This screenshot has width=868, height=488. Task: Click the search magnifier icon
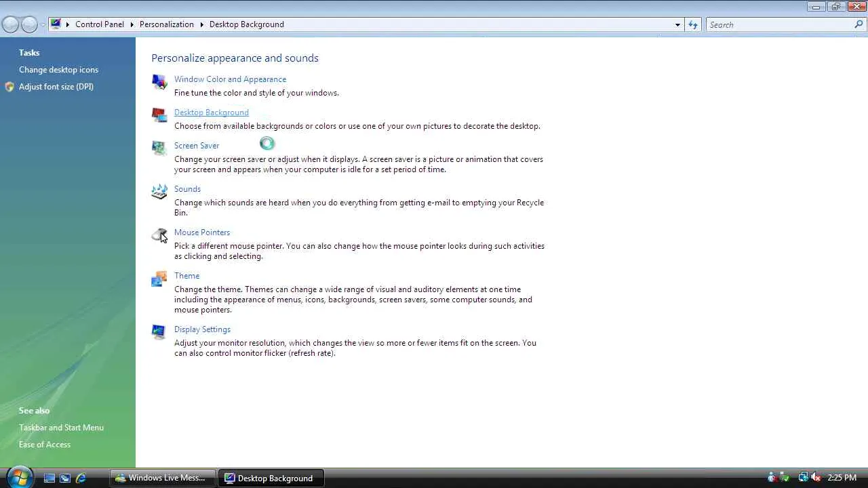859,24
